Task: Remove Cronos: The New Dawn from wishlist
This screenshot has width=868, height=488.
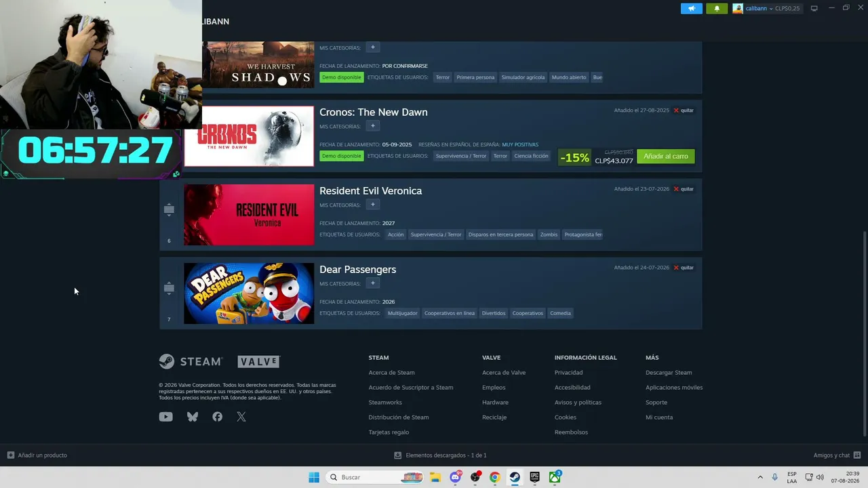Action: tap(684, 110)
